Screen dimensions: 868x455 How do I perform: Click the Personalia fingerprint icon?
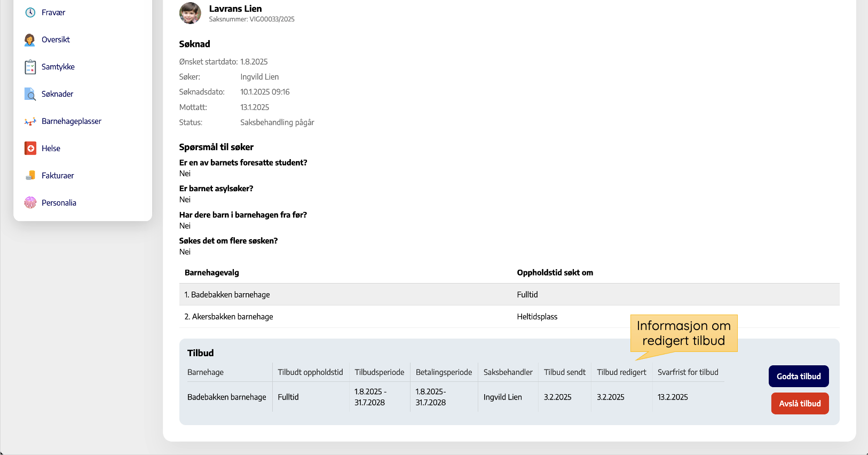(x=30, y=203)
